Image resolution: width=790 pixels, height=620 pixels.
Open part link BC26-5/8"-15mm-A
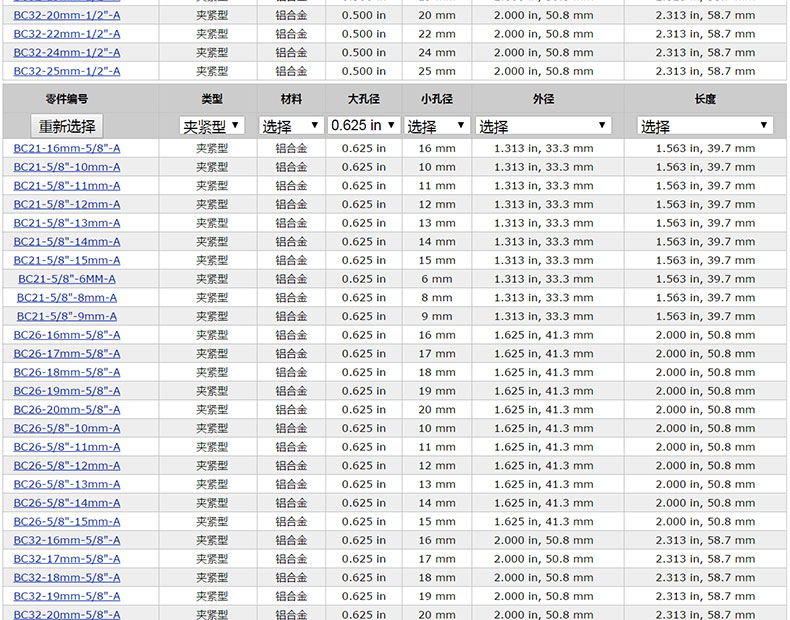(x=67, y=522)
